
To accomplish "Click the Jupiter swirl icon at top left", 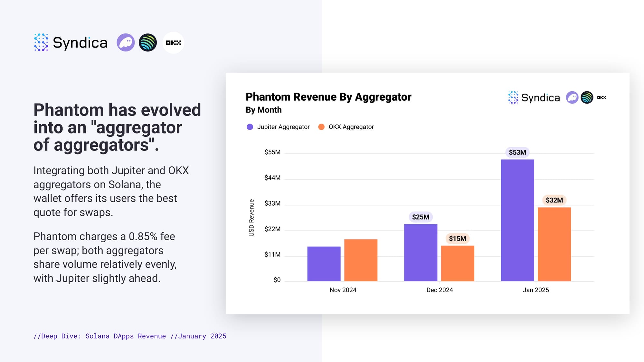I will (148, 42).
